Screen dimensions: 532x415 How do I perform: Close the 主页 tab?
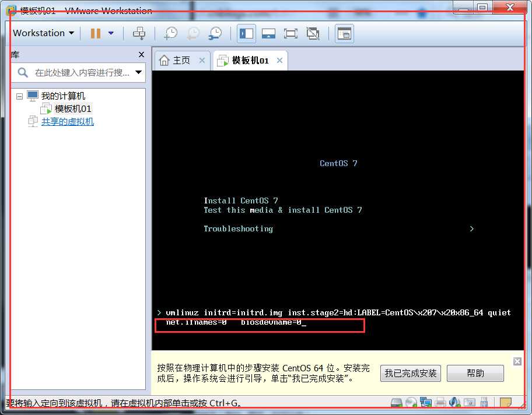pyautogui.click(x=202, y=61)
